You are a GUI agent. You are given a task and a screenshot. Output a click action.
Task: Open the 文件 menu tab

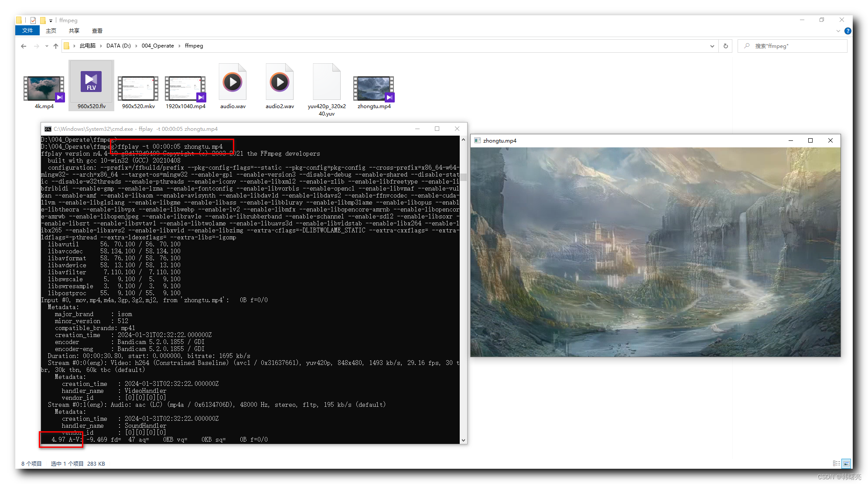27,31
